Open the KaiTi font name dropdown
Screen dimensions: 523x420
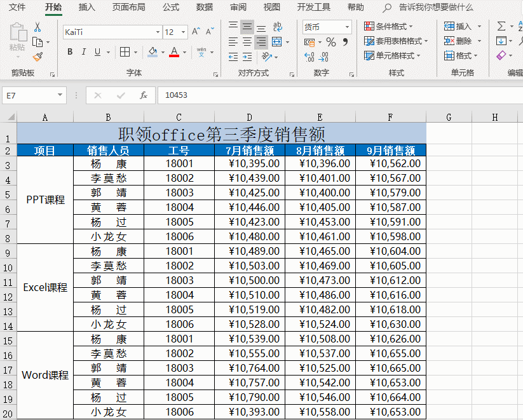click(158, 32)
